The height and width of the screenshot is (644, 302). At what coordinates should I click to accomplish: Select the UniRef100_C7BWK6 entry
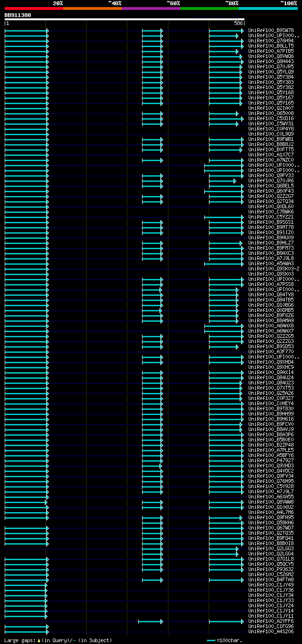pos(271,212)
